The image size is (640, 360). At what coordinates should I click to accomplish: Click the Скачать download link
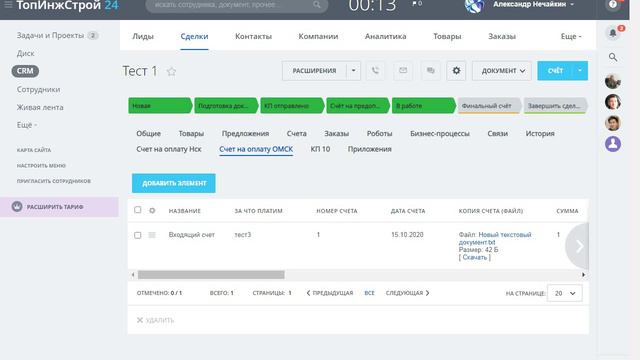point(475,257)
